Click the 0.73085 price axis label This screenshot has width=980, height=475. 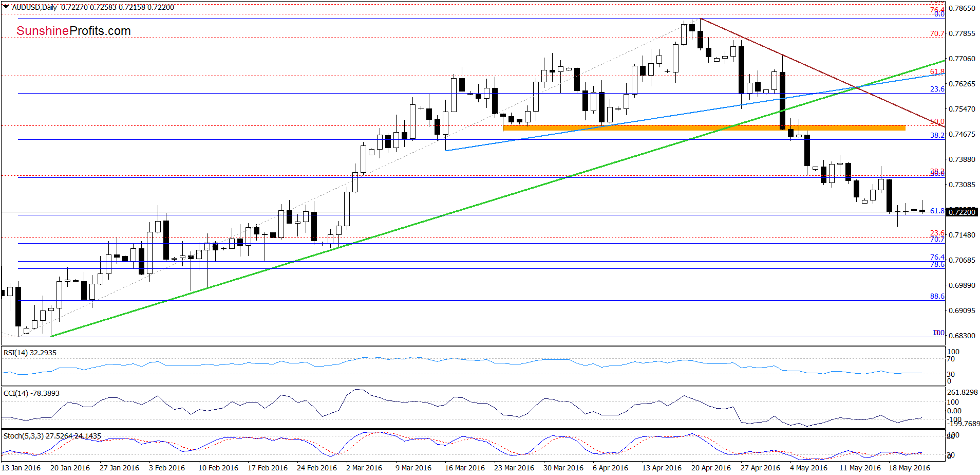click(x=962, y=185)
